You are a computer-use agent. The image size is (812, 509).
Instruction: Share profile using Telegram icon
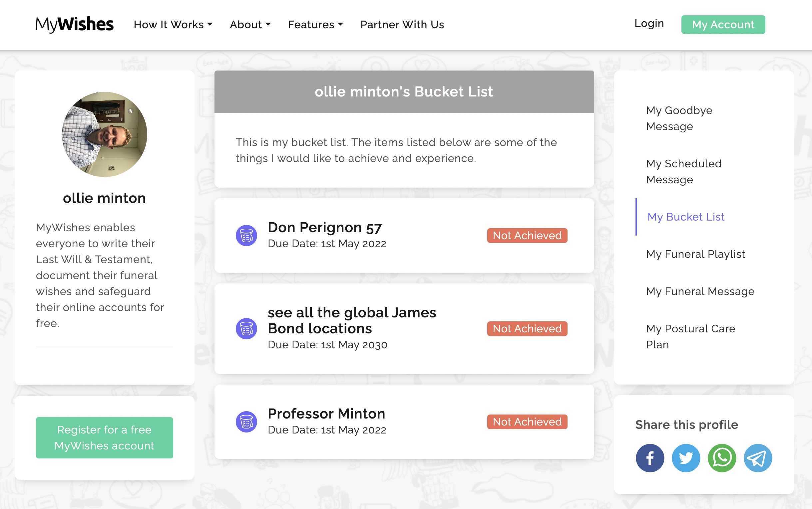758,458
